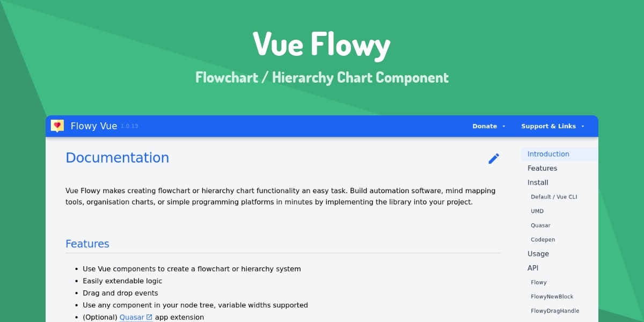Image resolution: width=644 pixels, height=322 pixels.
Task: Click the Quasar hyperlink in Features list
Action: coord(132,317)
